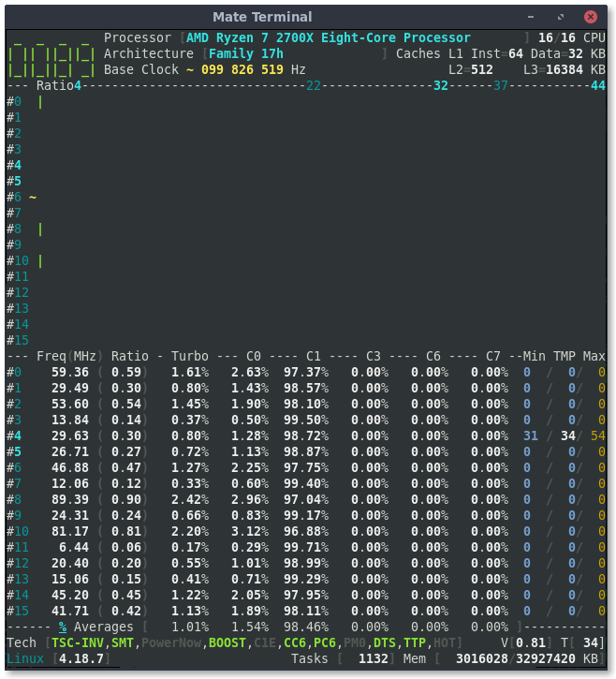Click the Turbo column header
Image resolution: width=616 pixels, height=679 pixels.
(x=190, y=357)
